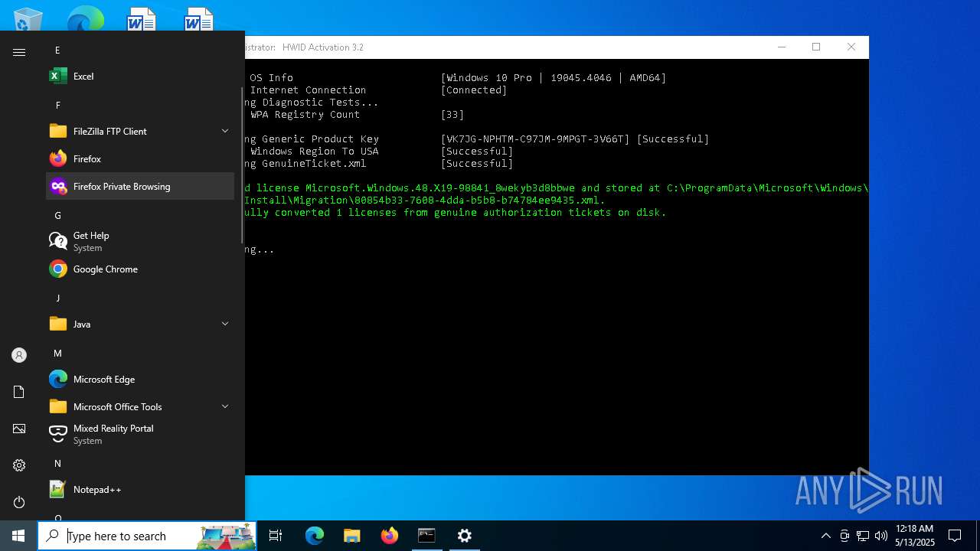Maximize the HWID Activation window

pos(816,47)
